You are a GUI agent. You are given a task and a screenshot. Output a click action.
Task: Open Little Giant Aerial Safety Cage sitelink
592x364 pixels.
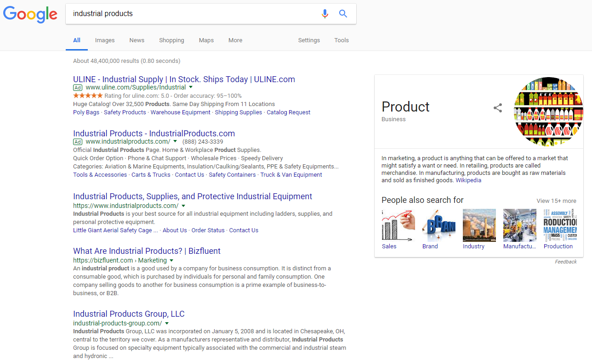(x=115, y=230)
